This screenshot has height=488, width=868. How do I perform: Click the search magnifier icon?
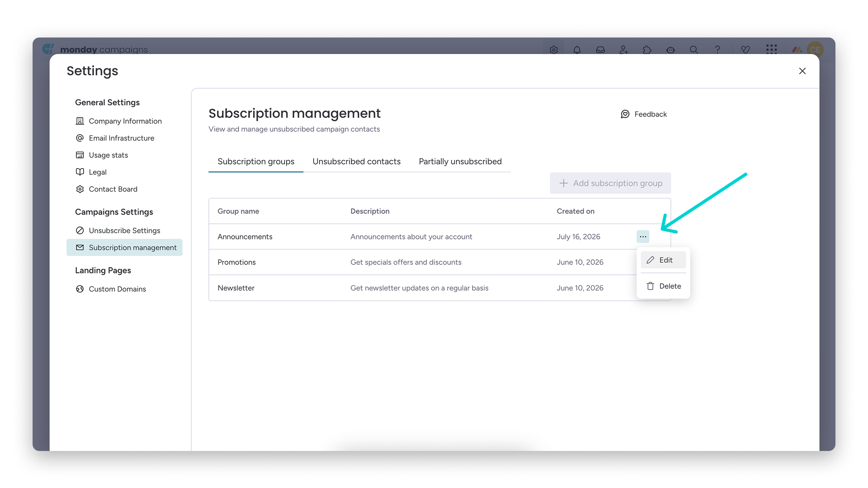point(694,50)
